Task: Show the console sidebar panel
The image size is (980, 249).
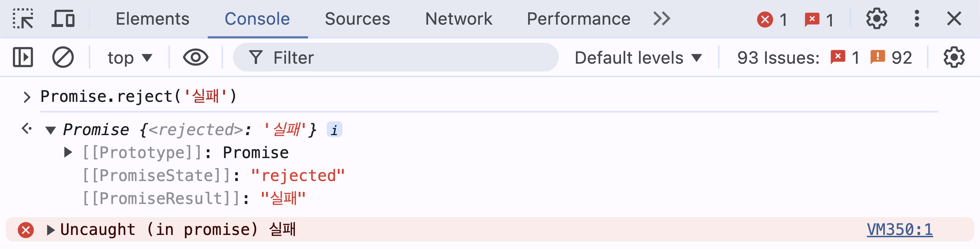Action: [23, 57]
